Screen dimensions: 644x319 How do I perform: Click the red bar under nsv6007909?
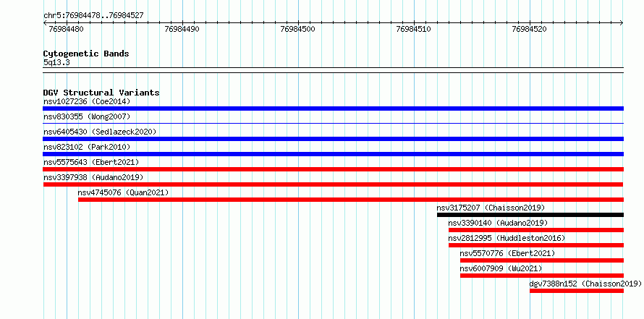click(542, 276)
